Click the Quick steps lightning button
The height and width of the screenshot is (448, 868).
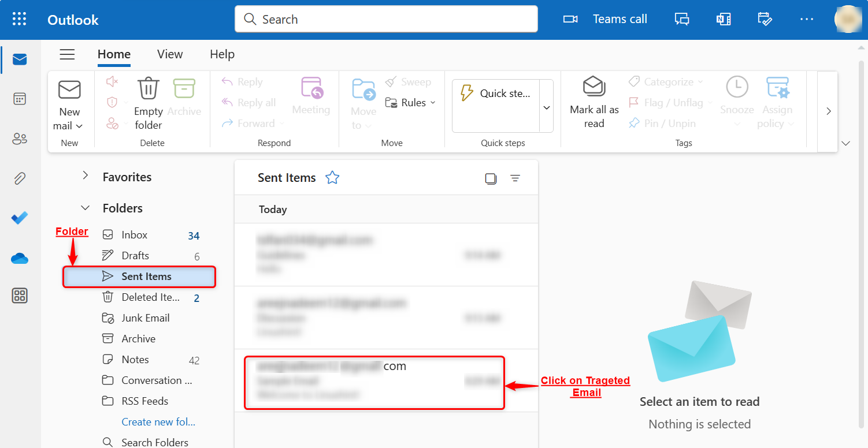click(496, 106)
